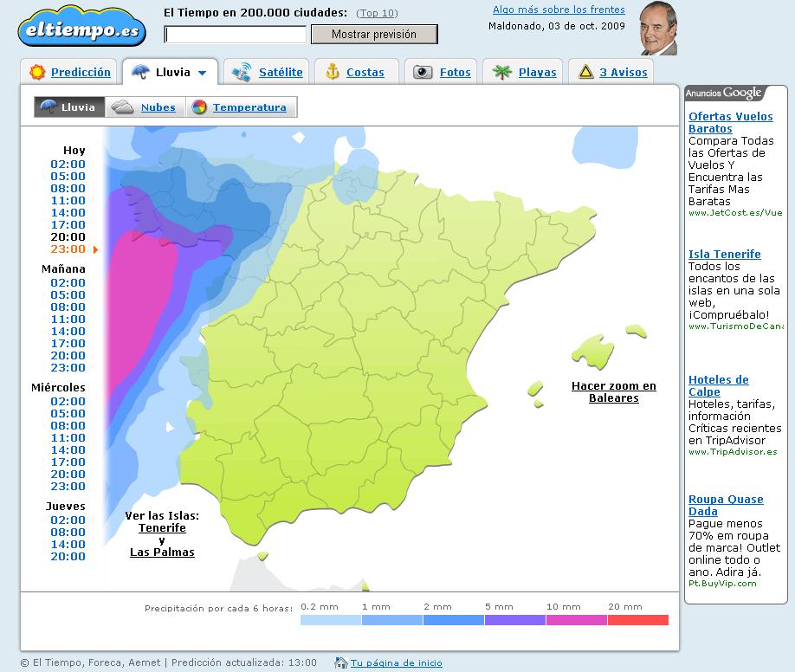Click the anchor icon beside Costas
The image size is (795, 672).
[332, 72]
